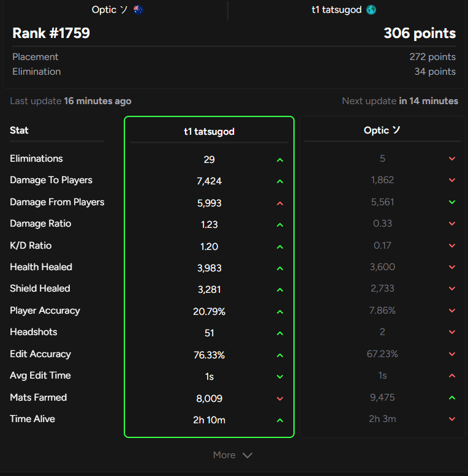
Task: Click t1 tatsugod's Time Alive up arrow
Action: (280, 420)
